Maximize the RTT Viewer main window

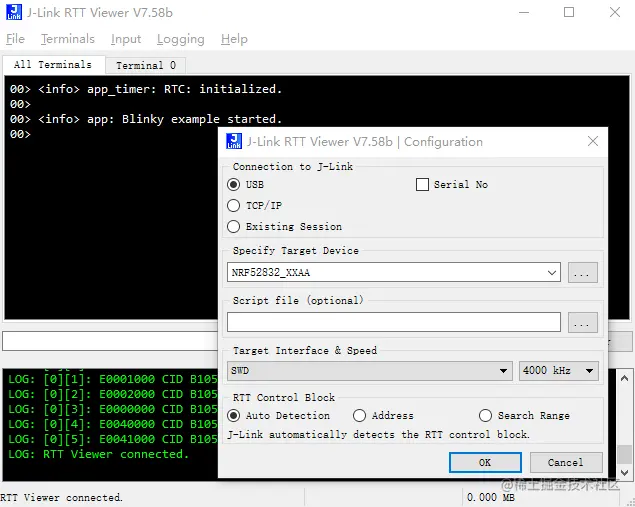click(569, 13)
